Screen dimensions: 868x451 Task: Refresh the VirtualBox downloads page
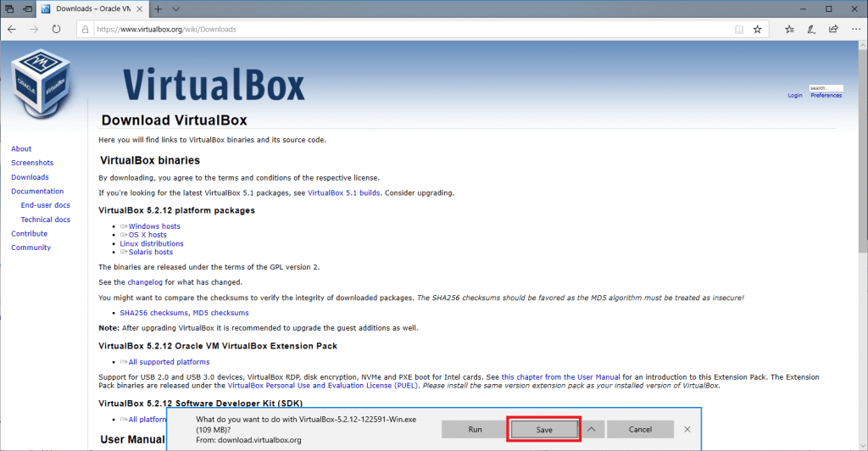point(56,29)
